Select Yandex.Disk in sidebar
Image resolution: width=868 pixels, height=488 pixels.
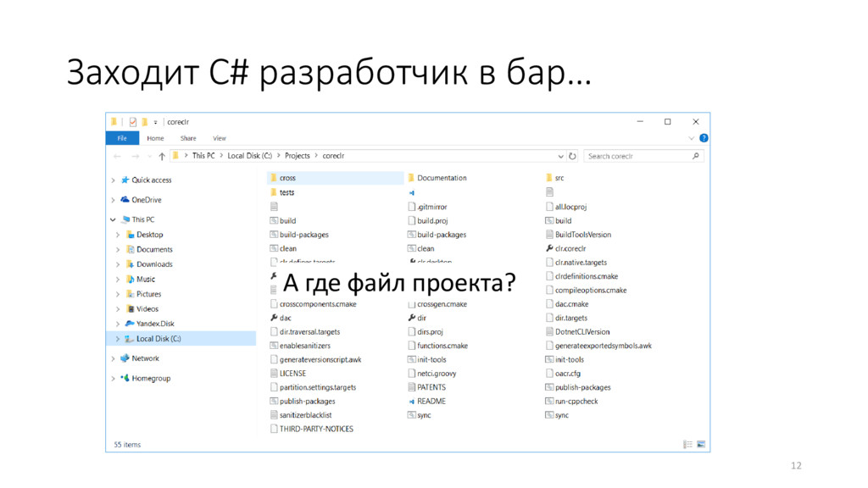click(155, 324)
